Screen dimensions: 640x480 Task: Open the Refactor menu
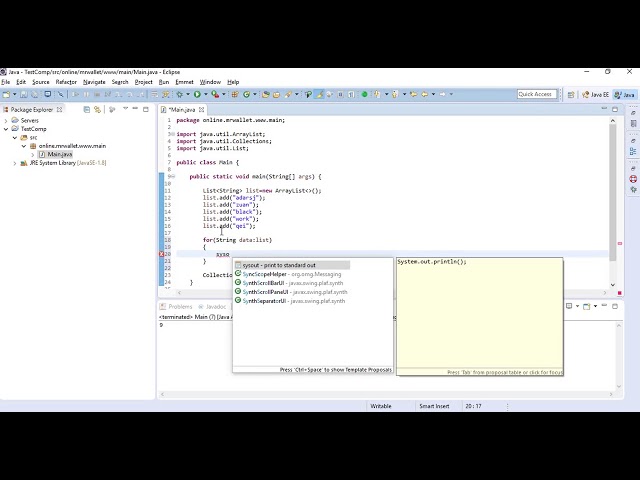pyautogui.click(x=66, y=82)
